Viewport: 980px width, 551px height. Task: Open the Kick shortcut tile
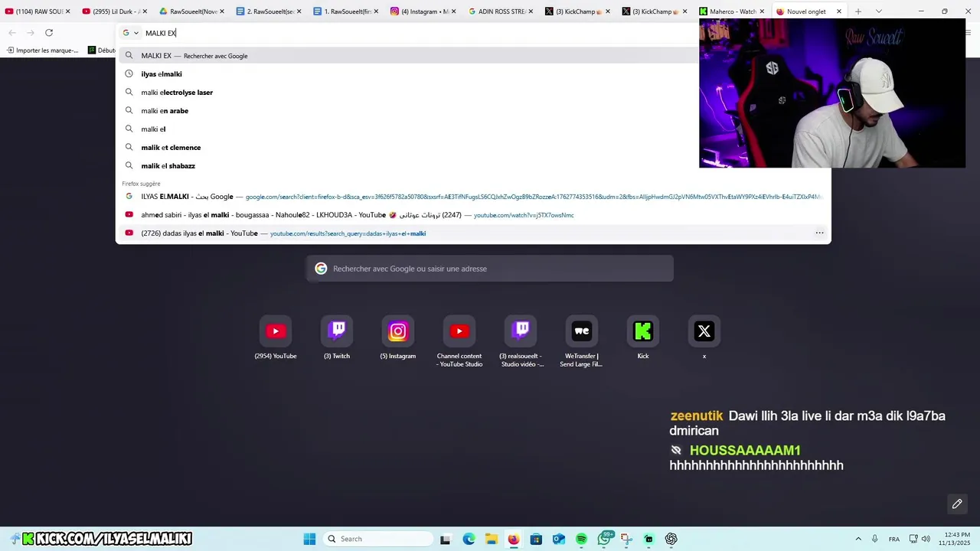pyautogui.click(x=643, y=331)
